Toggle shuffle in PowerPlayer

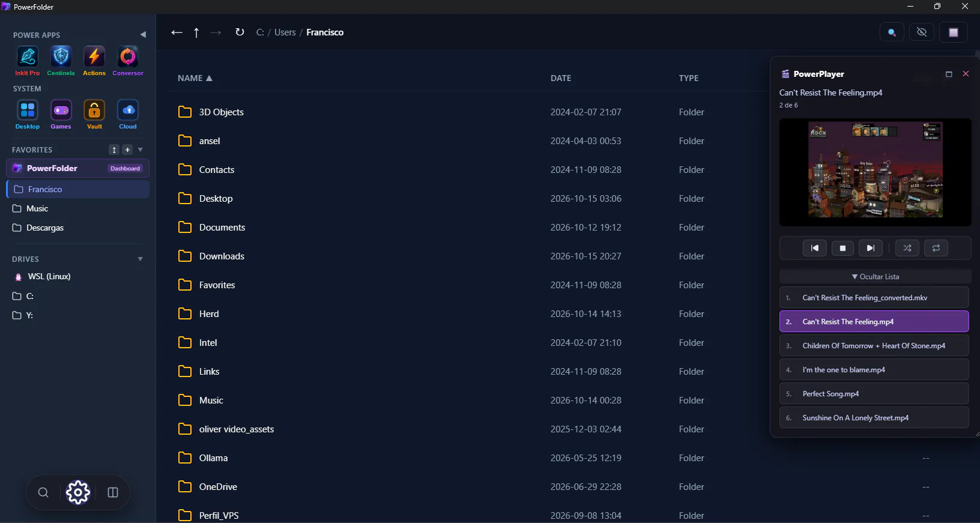point(907,248)
